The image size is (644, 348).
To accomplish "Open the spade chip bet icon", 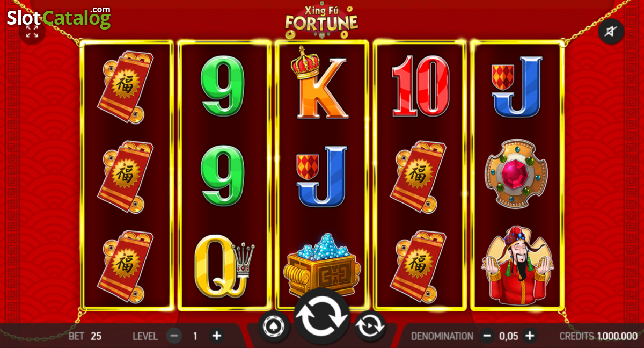I will (274, 326).
